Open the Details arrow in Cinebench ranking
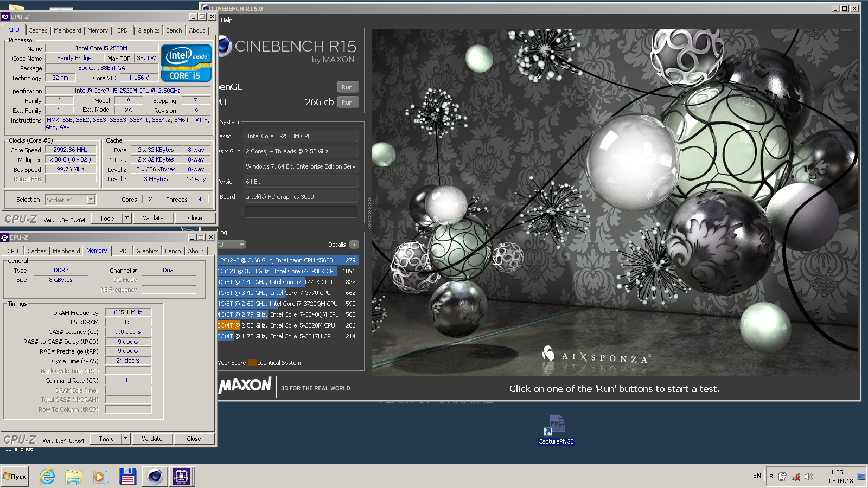868x488 pixels. [x=354, y=245]
